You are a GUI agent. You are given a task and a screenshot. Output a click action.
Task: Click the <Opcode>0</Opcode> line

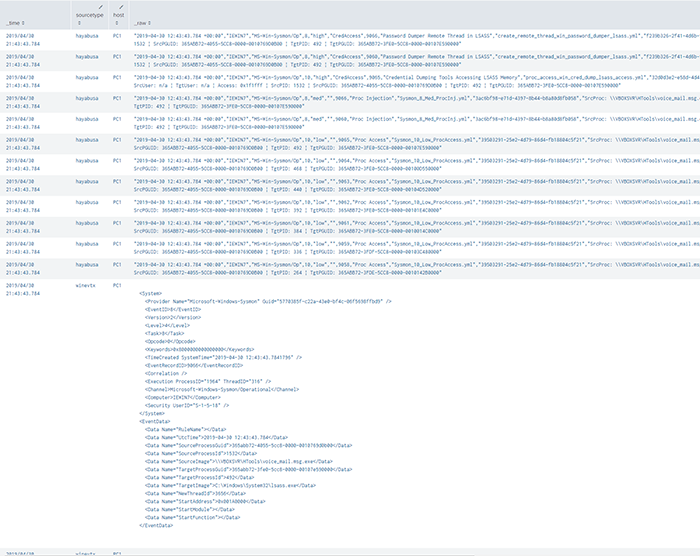pos(170,342)
